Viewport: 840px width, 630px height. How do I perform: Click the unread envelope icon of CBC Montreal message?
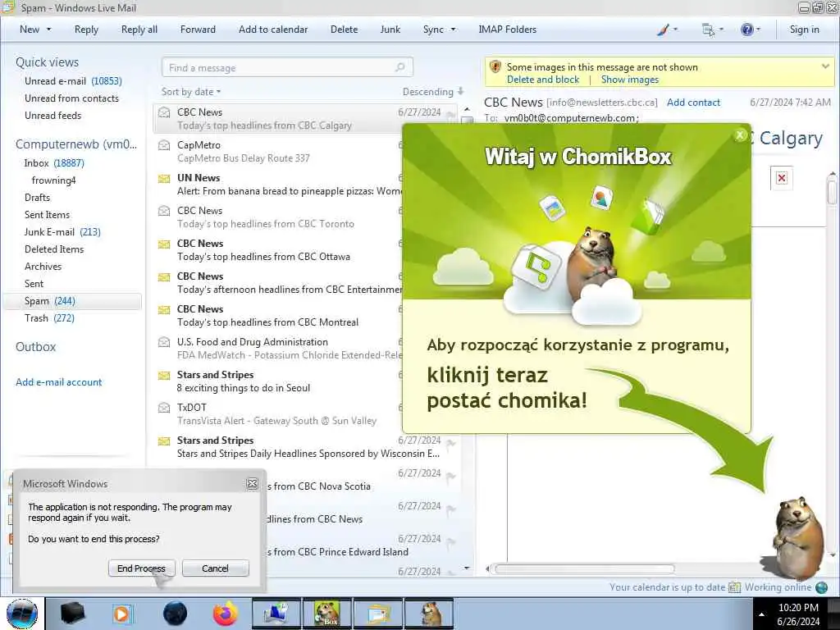click(x=164, y=309)
